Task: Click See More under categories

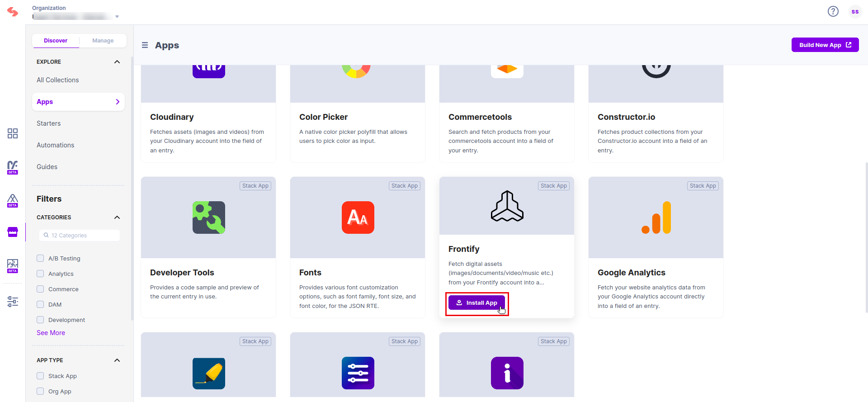Action: pyautogui.click(x=51, y=333)
